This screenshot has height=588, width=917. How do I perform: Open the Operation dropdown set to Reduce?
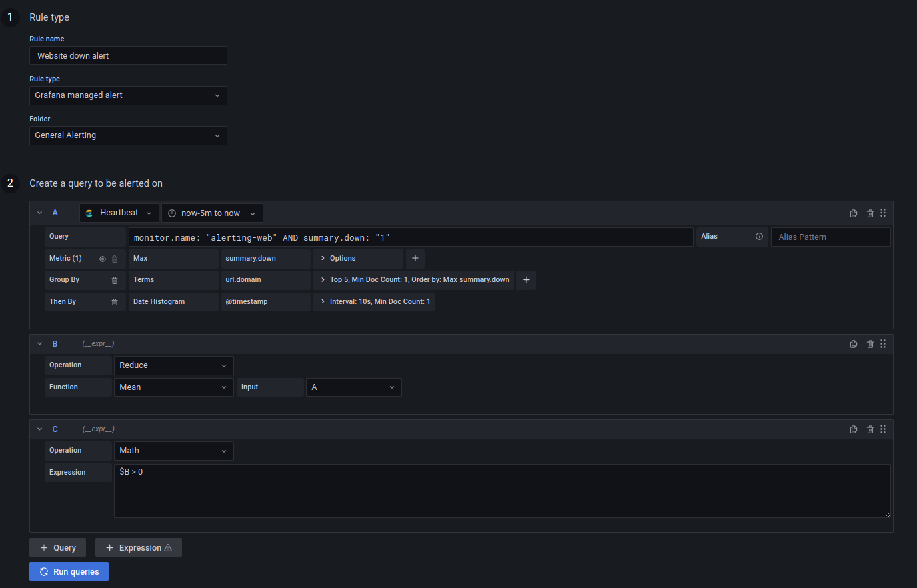click(x=174, y=365)
